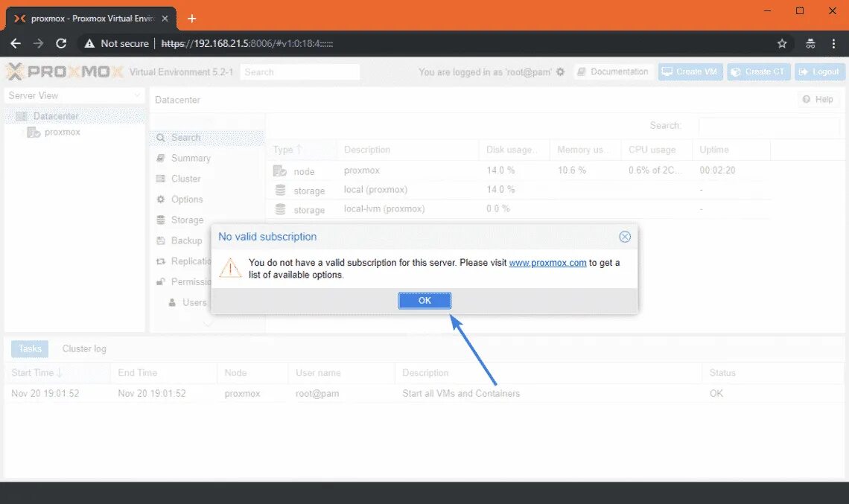Select 'Start all VMs and Containers' task
Screen dimensions: 849x504
point(461,394)
